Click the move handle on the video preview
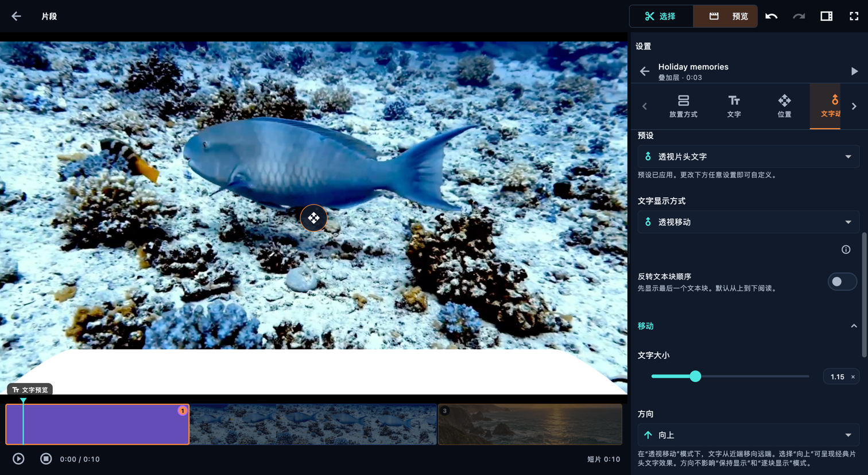 point(313,218)
